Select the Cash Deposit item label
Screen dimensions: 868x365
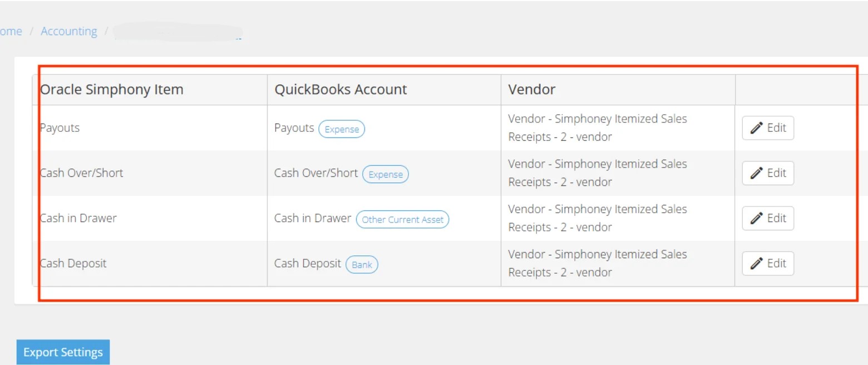[x=73, y=263]
